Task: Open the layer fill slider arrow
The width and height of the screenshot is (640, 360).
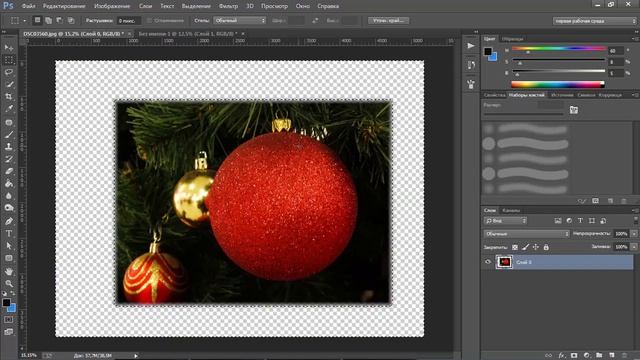Action: pos(634,247)
